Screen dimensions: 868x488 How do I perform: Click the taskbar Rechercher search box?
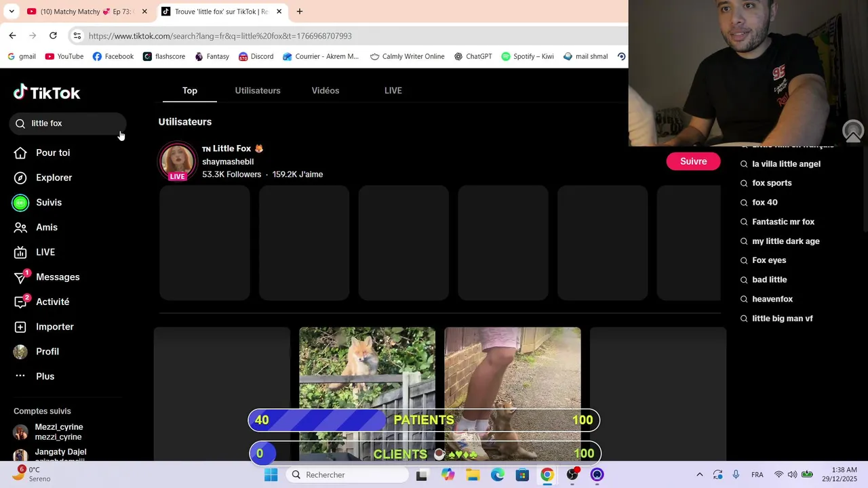coord(349,474)
